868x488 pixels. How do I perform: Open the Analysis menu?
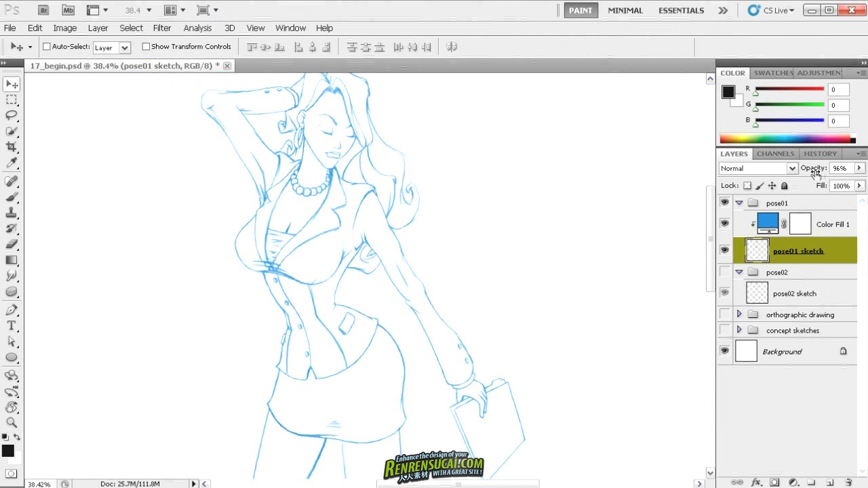tap(197, 28)
